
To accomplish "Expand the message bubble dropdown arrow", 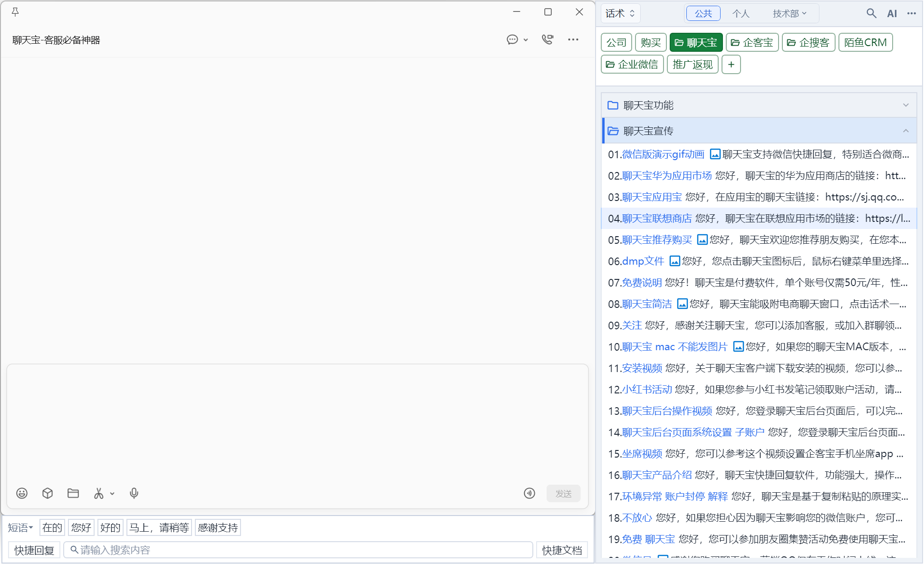I will tap(526, 40).
